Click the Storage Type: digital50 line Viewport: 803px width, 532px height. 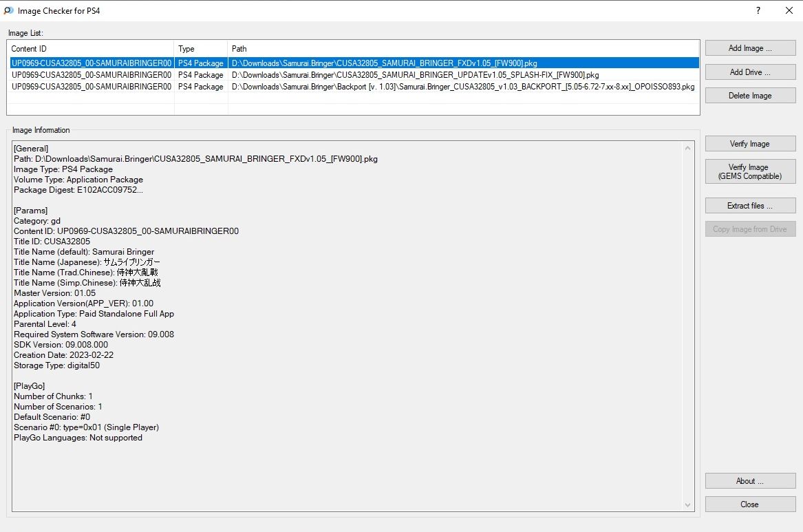(57, 365)
